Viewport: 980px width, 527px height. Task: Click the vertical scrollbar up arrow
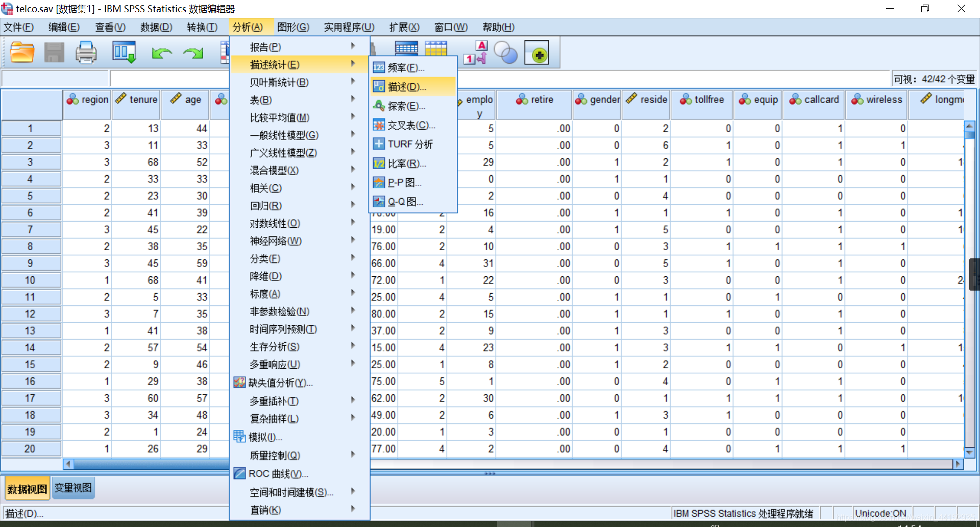pyautogui.click(x=969, y=126)
